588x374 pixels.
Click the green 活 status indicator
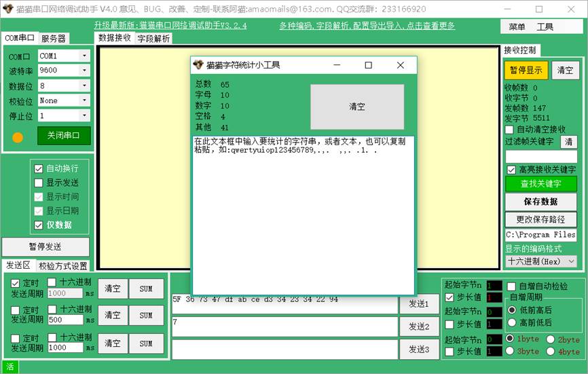(x=9, y=367)
